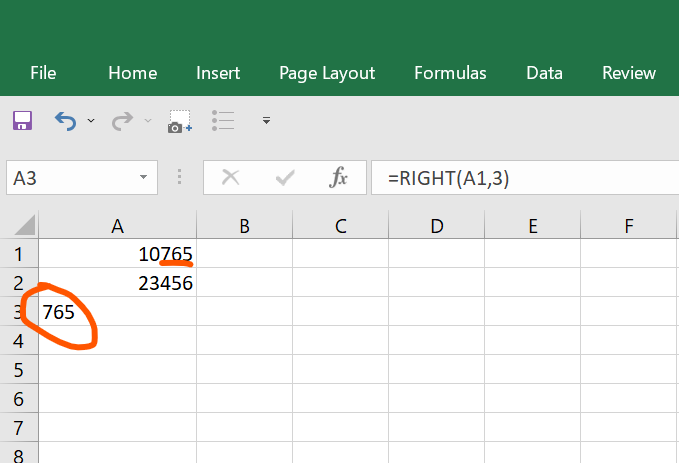679x463 pixels.
Task: Take a screenshot with the camera icon
Action: pyautogui.click(x=180, y=121)
